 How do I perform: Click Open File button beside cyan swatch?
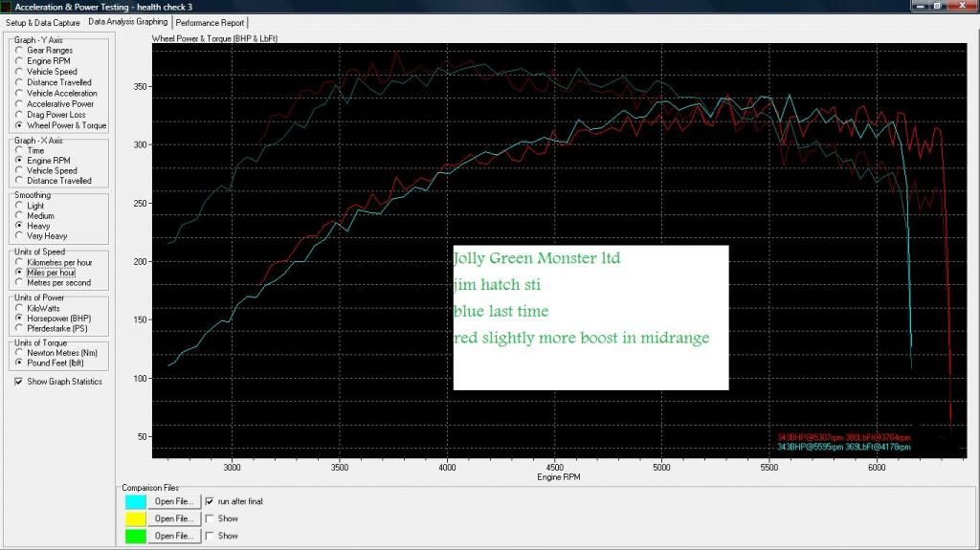[174, 501]
